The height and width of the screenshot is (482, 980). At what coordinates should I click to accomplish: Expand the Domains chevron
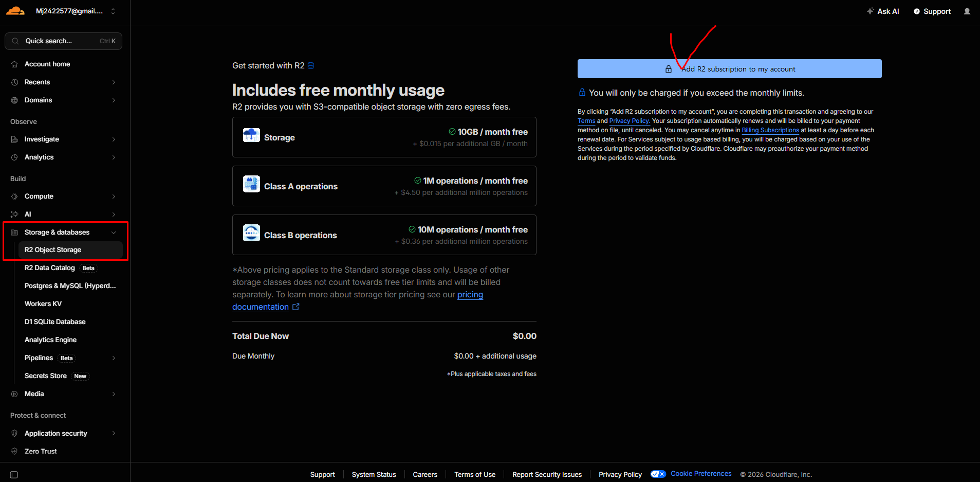click(114, 100)
